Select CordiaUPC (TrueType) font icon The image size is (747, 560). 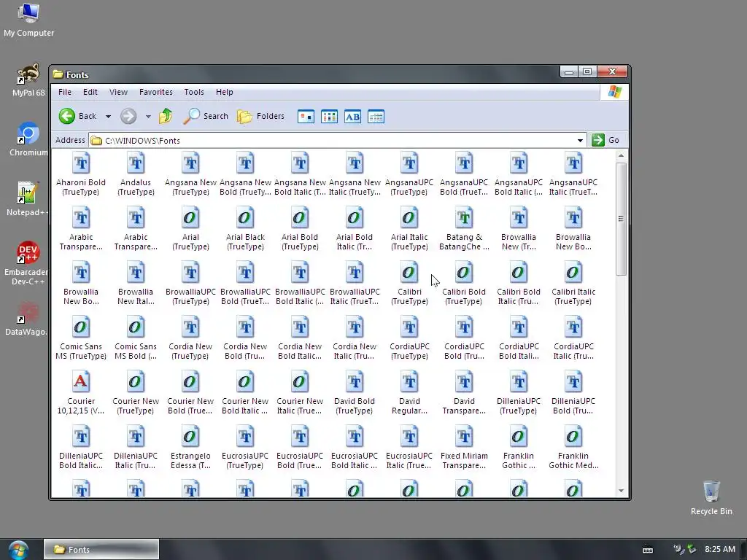409,327
